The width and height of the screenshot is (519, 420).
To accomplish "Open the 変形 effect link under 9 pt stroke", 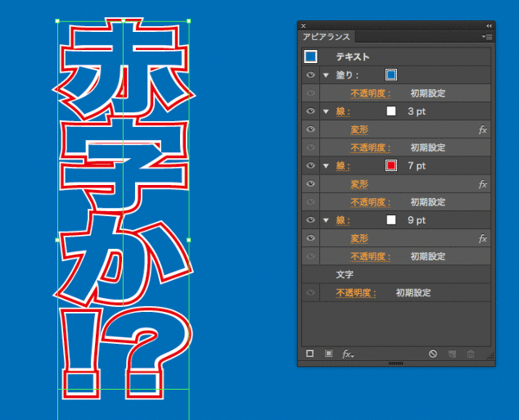I will [360, 239].
